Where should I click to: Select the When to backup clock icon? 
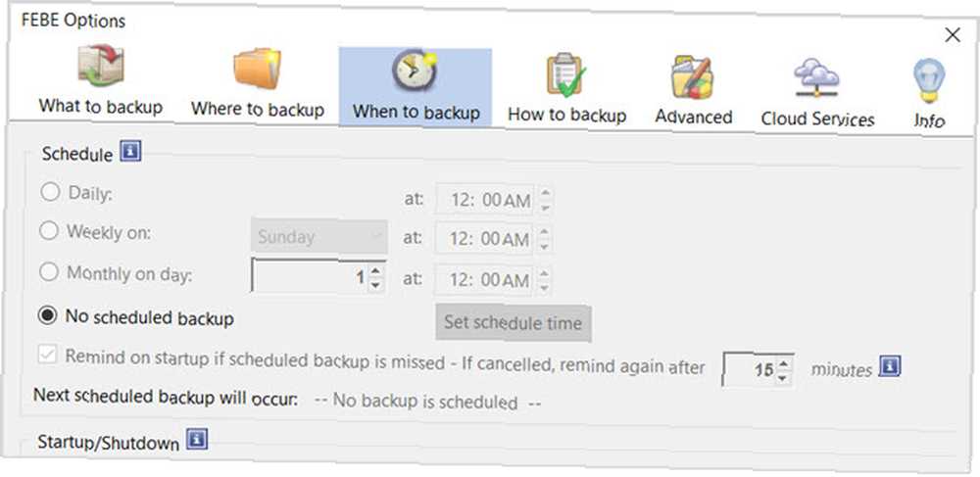[415, 72]
